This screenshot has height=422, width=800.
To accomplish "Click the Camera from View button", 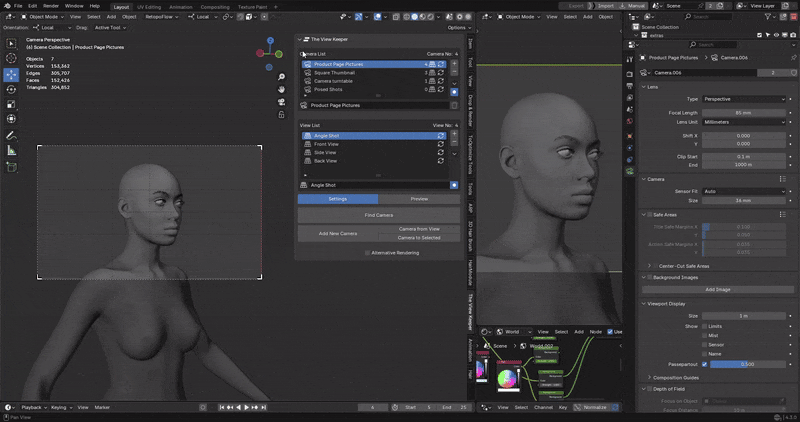I will point(419,229).
